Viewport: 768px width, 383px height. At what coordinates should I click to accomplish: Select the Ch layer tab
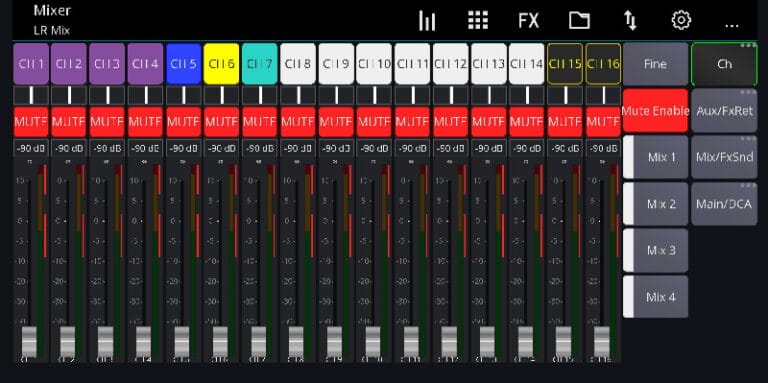pyautogui.click(x=724, y=64)
